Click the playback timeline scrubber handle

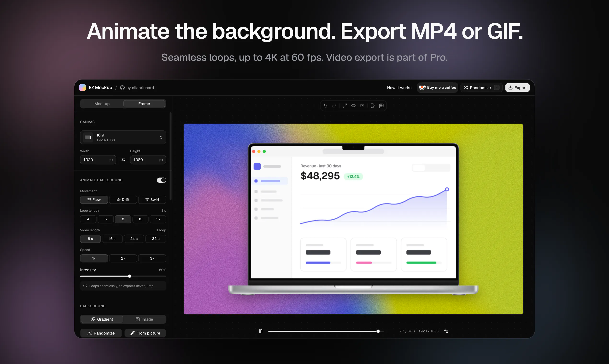coord(378,331)
